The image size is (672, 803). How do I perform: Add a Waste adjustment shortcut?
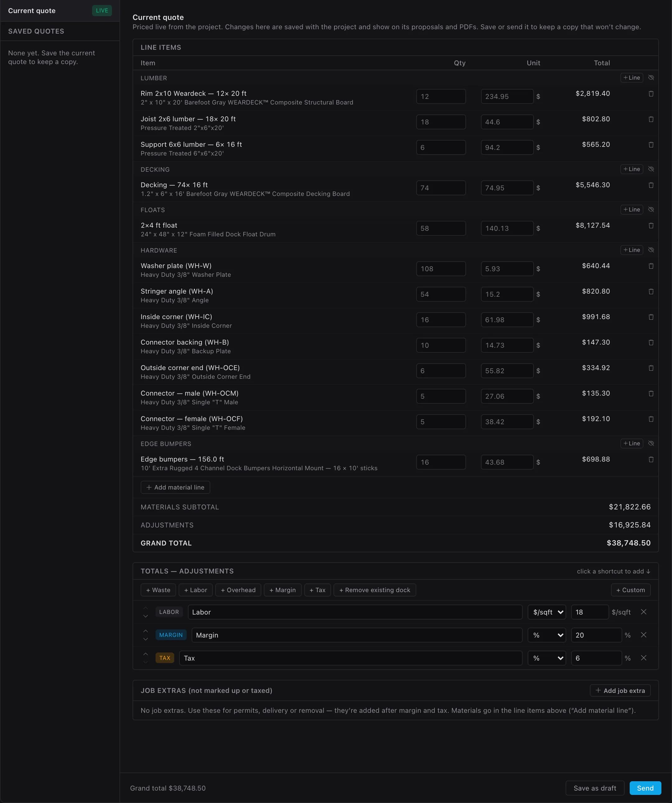[158, 590]
